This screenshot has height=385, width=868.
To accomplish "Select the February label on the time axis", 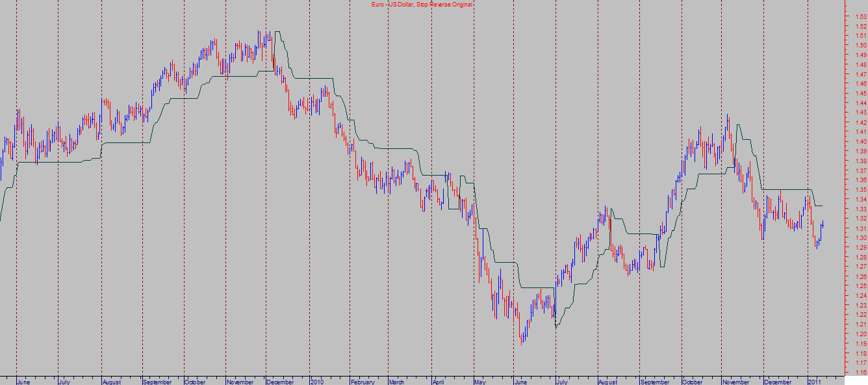I will tap(363, 382).
